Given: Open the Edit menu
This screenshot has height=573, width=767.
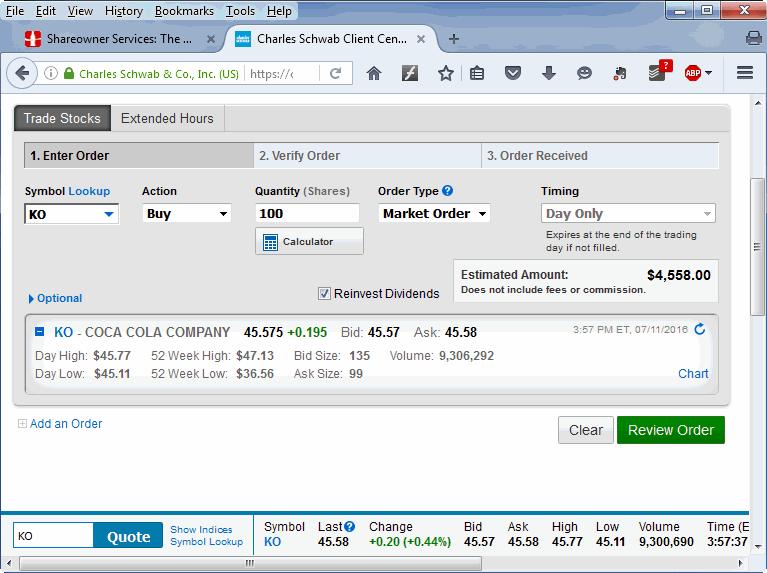Looking at the screenshot, I should coord(45,11).
